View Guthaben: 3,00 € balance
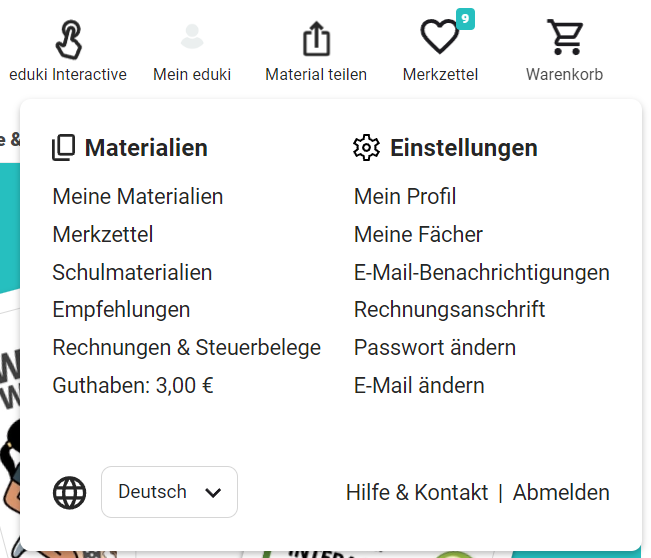651x558 pixels. (x=133, y=386)
